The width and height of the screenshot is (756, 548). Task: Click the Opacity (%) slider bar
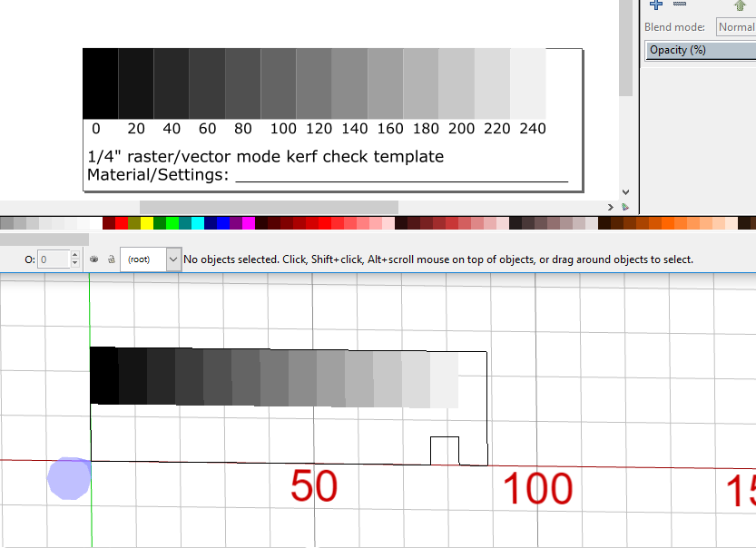coord(701,50)
